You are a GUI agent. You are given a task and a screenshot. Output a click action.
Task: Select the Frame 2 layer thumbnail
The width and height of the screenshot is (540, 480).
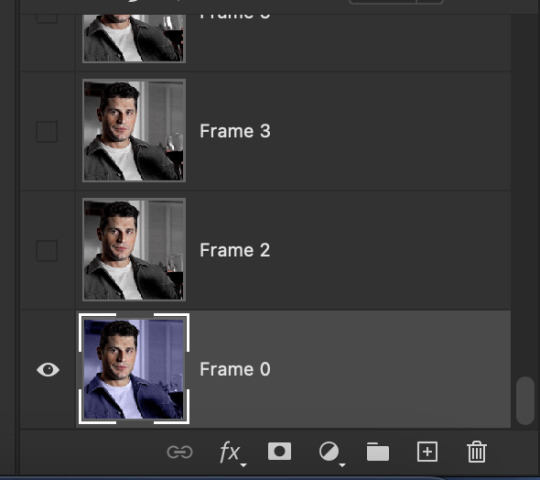134,250
